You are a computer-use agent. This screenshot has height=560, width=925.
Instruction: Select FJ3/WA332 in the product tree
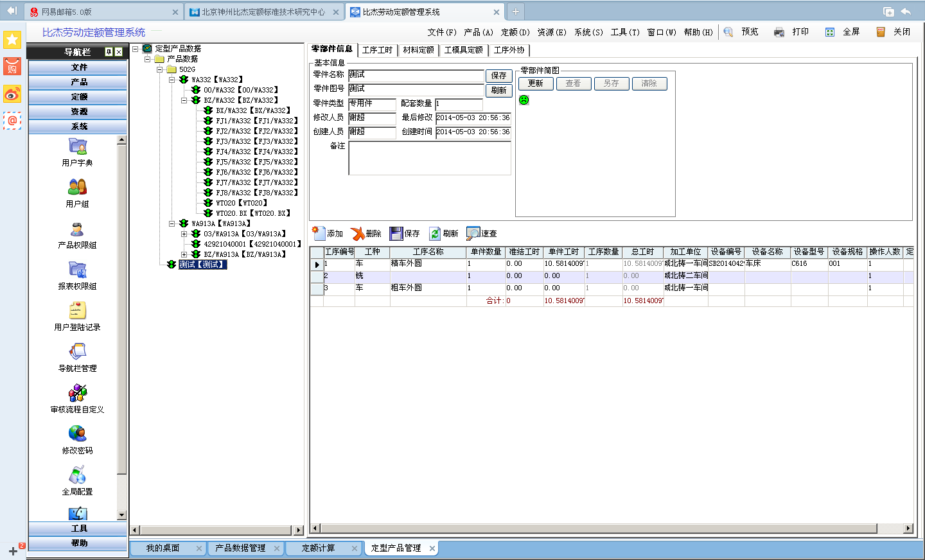click(x=257, y=141)
